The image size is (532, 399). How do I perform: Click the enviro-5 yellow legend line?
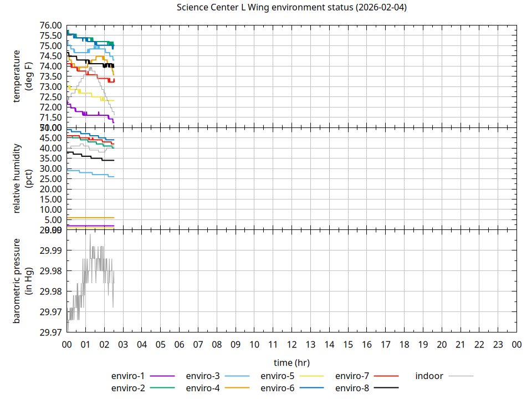click(x=312, y=376)
